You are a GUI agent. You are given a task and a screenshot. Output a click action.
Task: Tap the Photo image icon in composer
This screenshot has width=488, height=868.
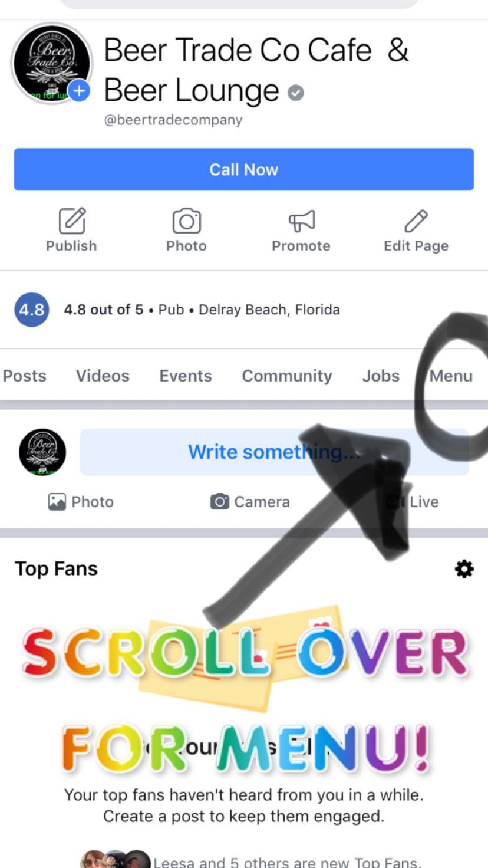[x=57, y=502]
